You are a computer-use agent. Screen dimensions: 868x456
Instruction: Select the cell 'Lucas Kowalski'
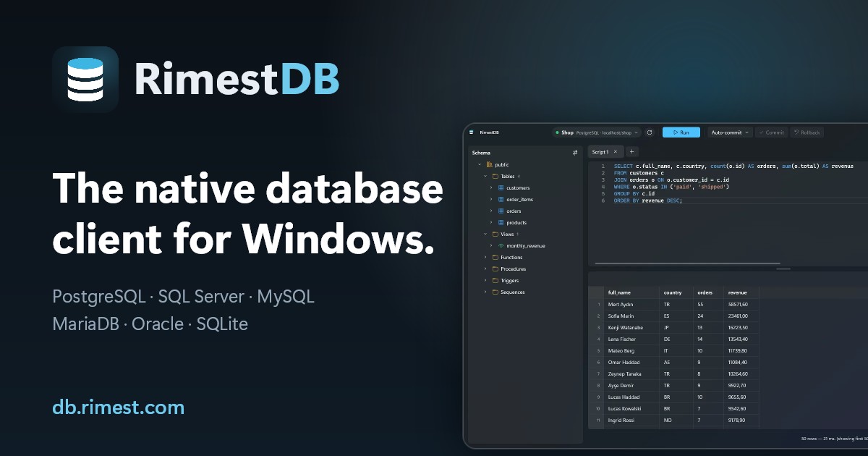[631, 409]
